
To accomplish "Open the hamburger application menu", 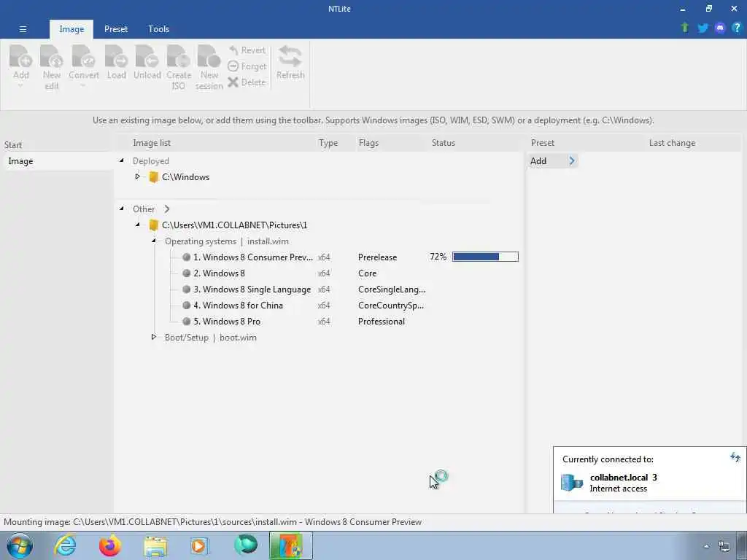I will (x=23, y=29).
